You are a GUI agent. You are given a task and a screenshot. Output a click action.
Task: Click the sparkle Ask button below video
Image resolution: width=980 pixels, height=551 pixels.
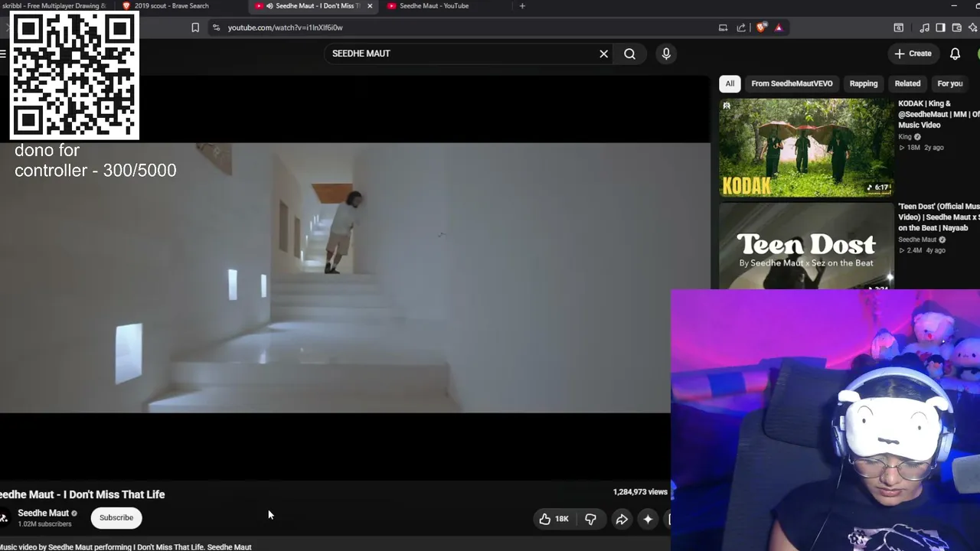[x=648, y=519]
